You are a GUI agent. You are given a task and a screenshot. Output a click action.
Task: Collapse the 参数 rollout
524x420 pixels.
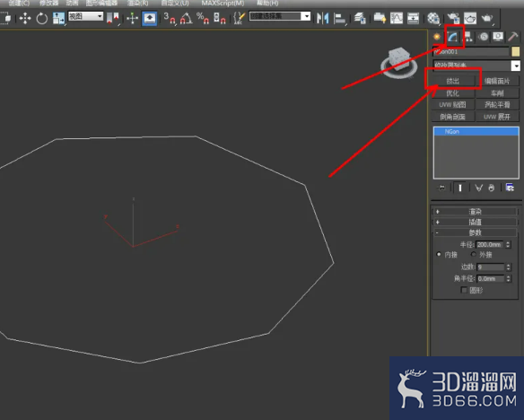[x=476, y=232]
